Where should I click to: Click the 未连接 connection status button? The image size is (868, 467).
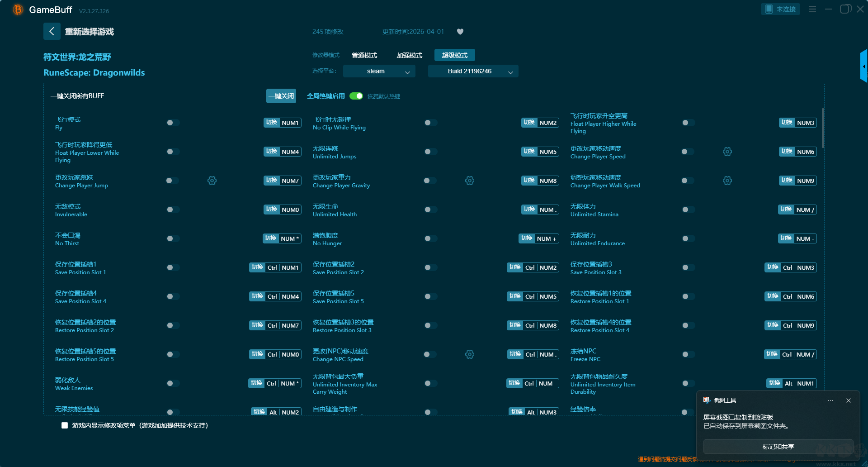pos(780,9)
